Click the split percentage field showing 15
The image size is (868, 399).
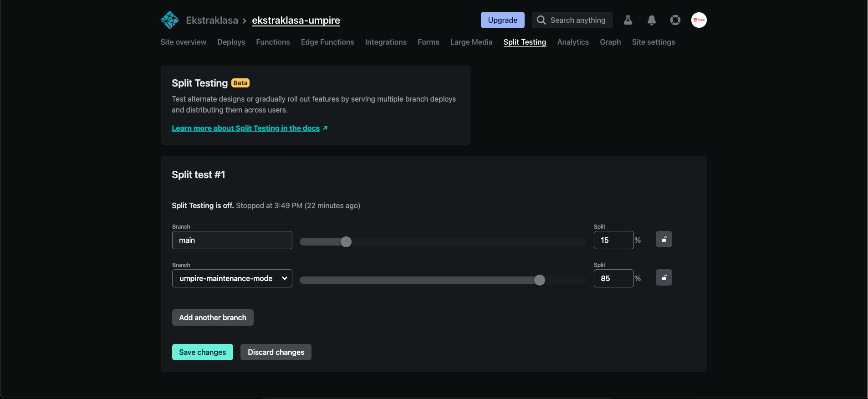coord(614,240)
